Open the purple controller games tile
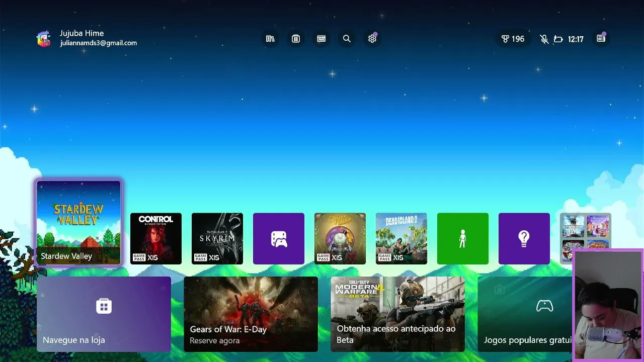The height and width of the screenshot is (362, 644). (279, 238)
